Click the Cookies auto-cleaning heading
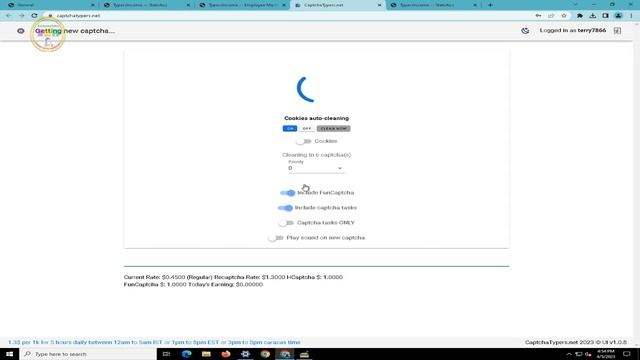Image resolution: width=640 pixels, height=360 pixels. click(x=316, y=118)
